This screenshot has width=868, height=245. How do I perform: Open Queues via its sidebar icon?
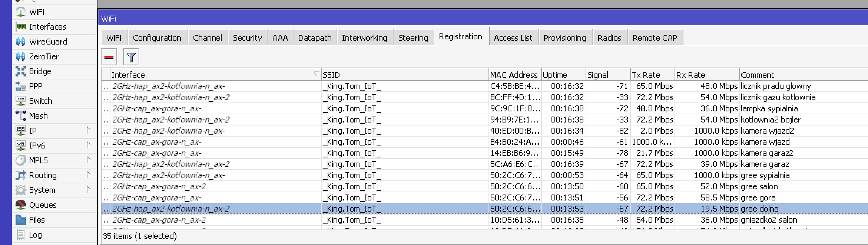click(21, 205)
